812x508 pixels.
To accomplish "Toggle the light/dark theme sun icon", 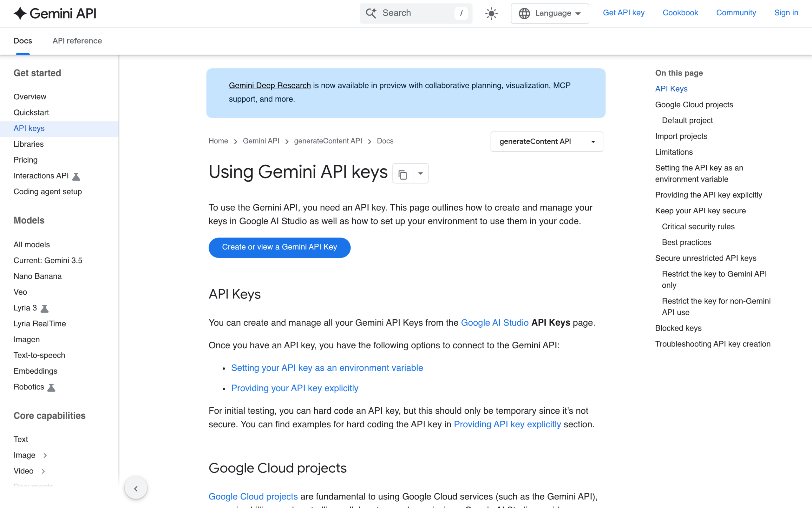I will coord(491,13).
